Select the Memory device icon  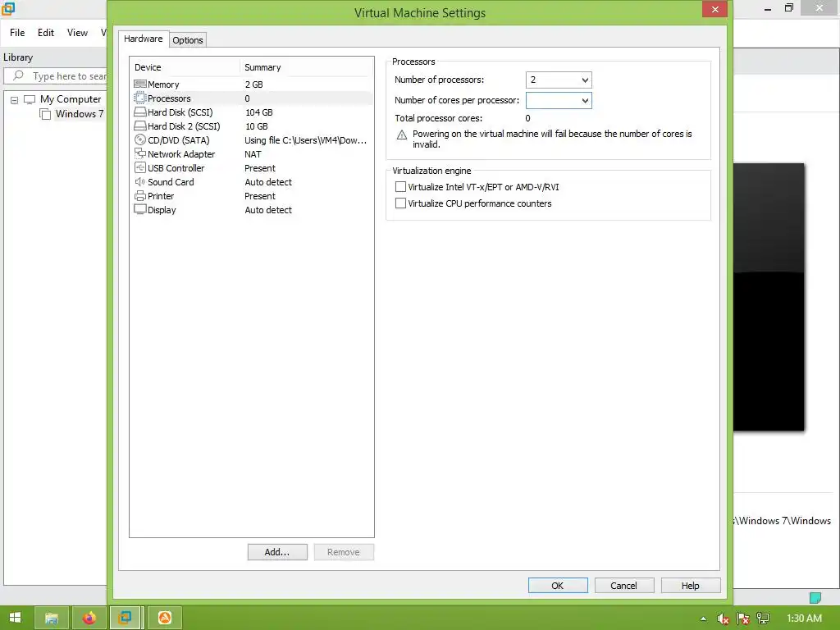tap(139, 84)
